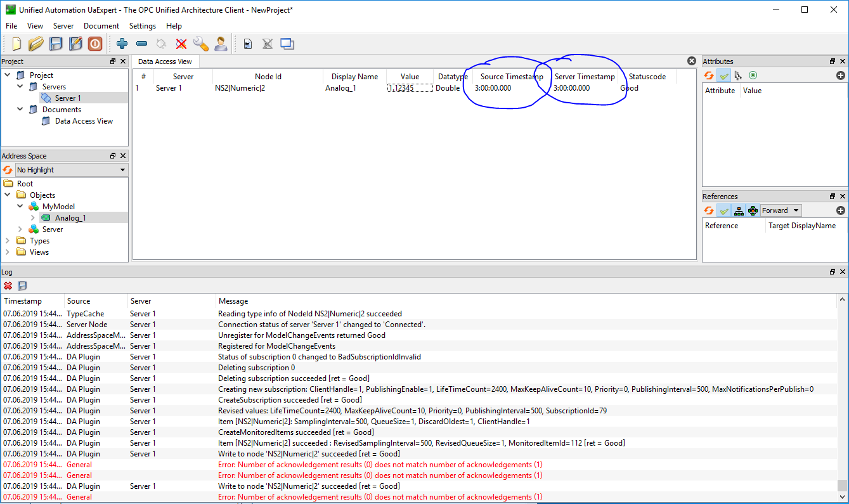Toggle automatic attribute updates in Attributes panel
Image resolution: width=849 pixels, height=504 pixels.
723,75
